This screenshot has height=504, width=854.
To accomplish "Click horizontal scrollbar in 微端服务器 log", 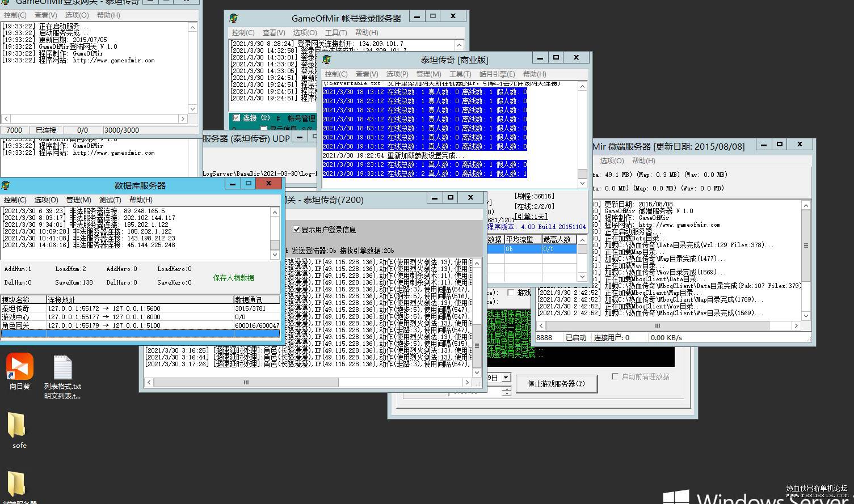I will pyautogui.click(x=658, y=326).
